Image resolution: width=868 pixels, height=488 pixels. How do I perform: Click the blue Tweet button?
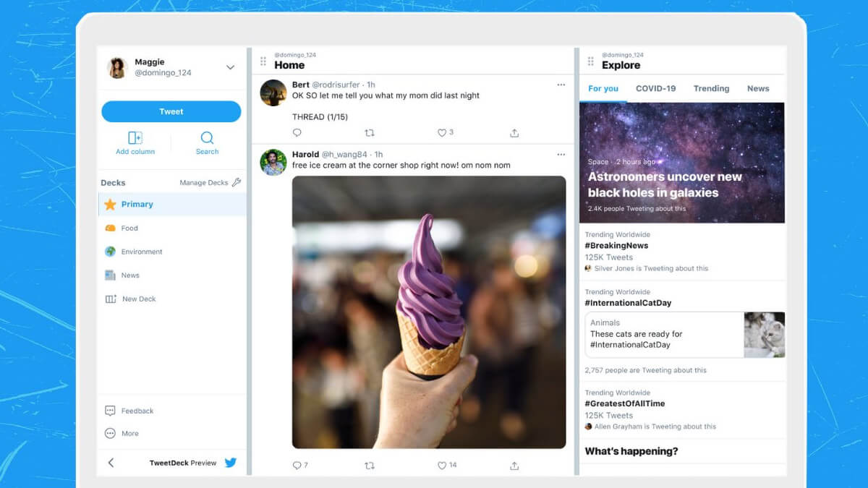pos(171,111)
